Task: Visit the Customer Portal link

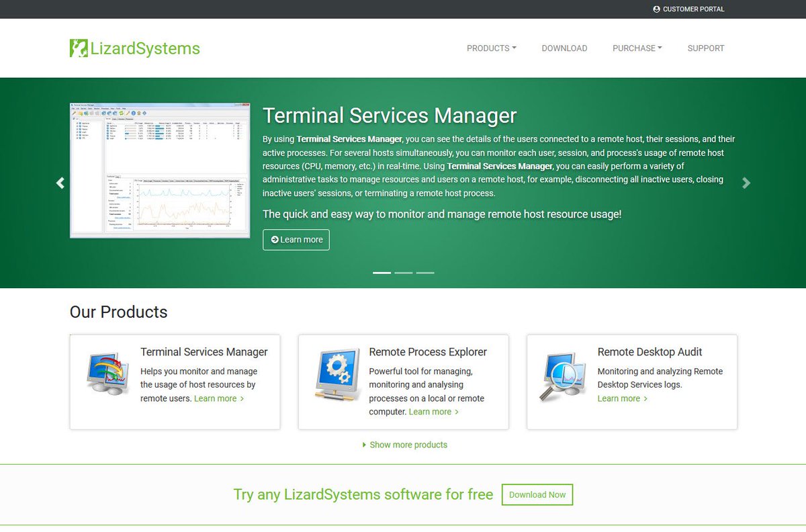Action: point(689,9)
